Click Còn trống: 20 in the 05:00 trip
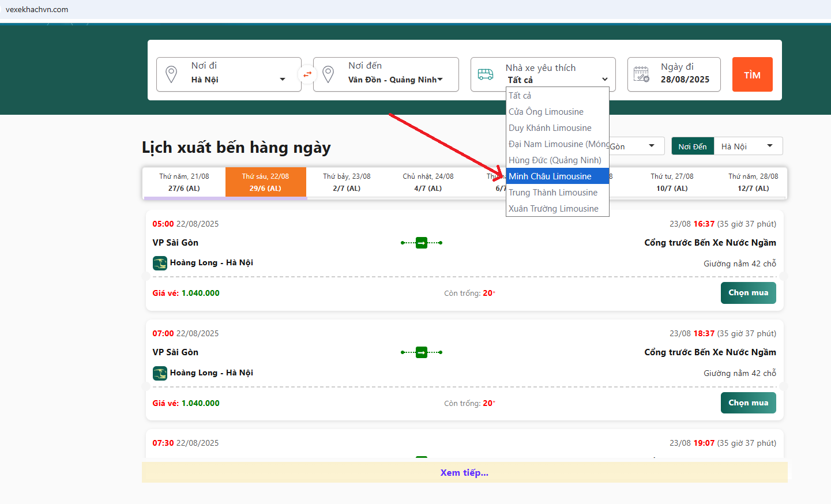 (469, 293)
